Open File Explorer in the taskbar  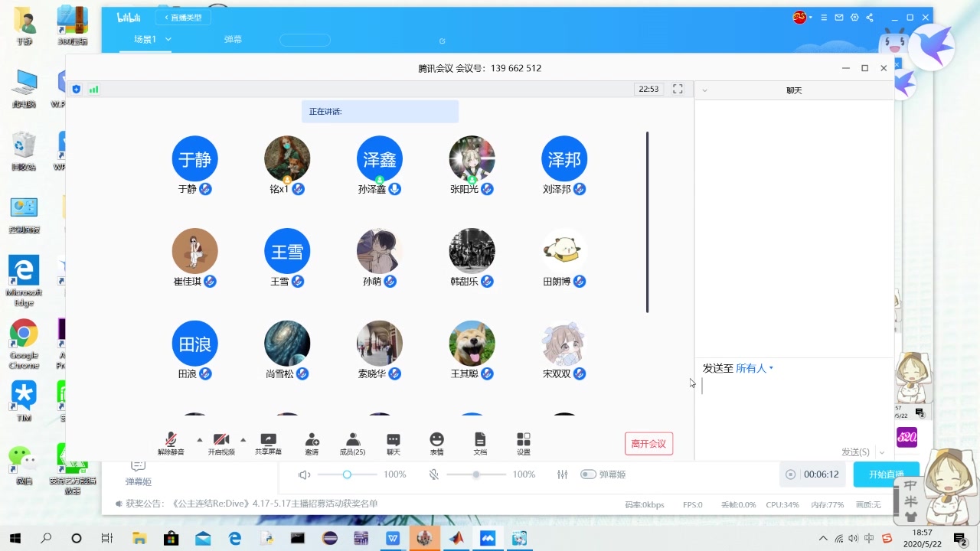(x=139, y=538)
